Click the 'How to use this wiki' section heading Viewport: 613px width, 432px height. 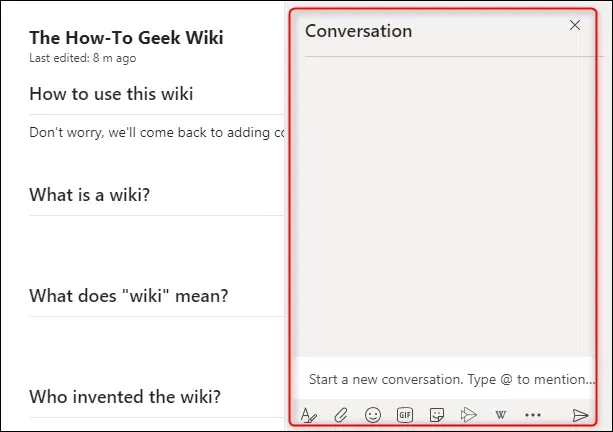(111, 94)
